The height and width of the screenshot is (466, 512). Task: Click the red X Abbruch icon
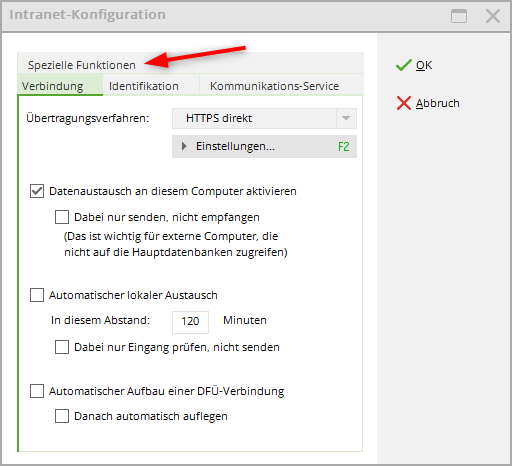point(403,103)
